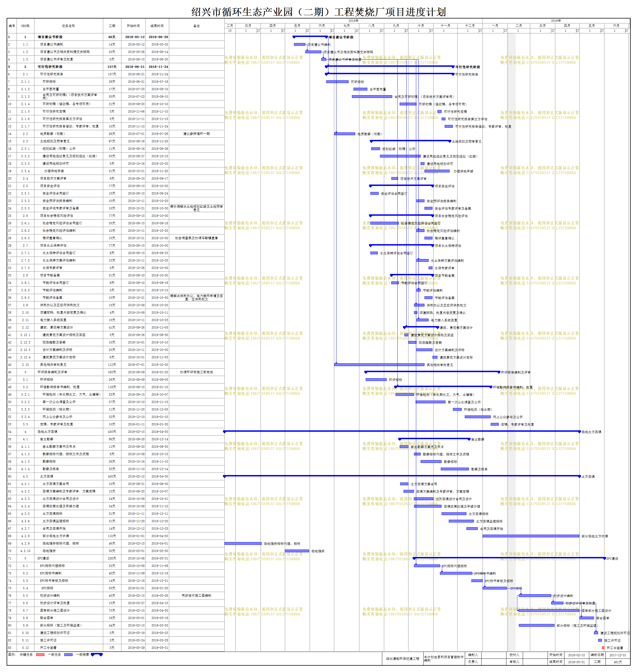Click the Gantt bar labeled 场地强夯
637x672 pixels.
[x=297, y=551]
